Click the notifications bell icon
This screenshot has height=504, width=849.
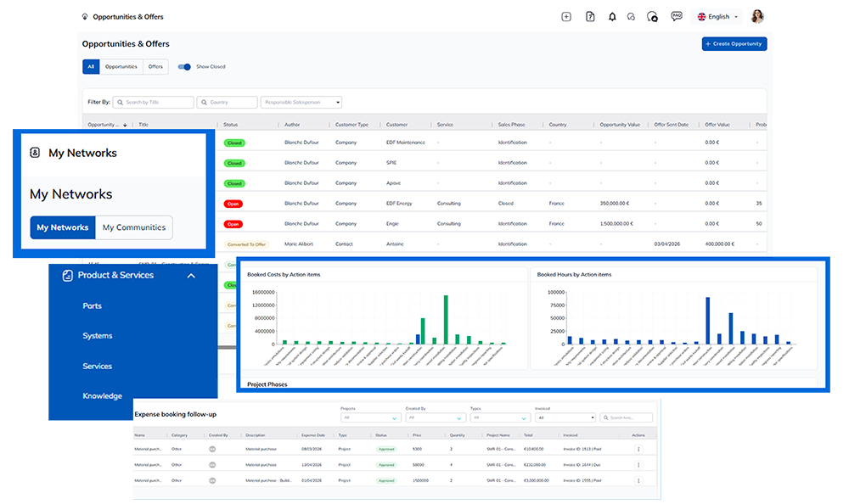(x=612, y=17)
